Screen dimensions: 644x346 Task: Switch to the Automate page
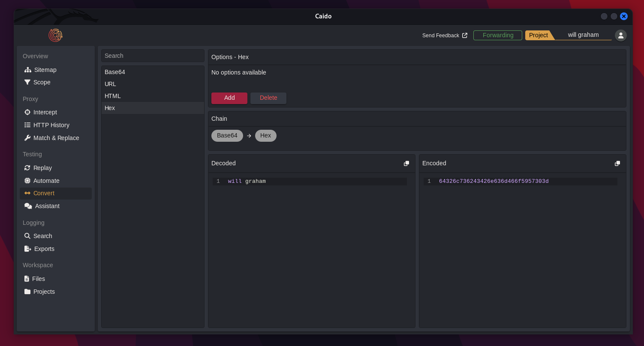[56, 181]
